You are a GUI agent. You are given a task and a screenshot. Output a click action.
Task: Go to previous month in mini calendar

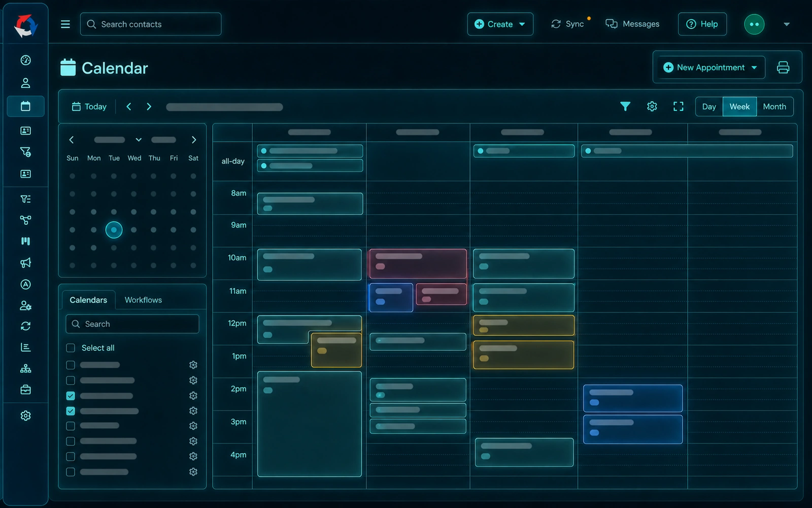point(72,140)
